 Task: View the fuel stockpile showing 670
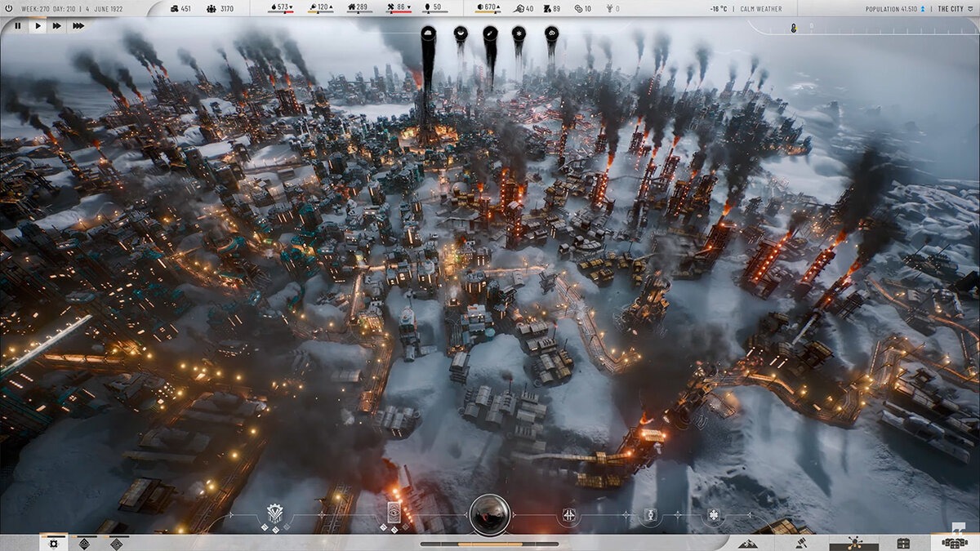pyautogui.click(x=489, y=8)
